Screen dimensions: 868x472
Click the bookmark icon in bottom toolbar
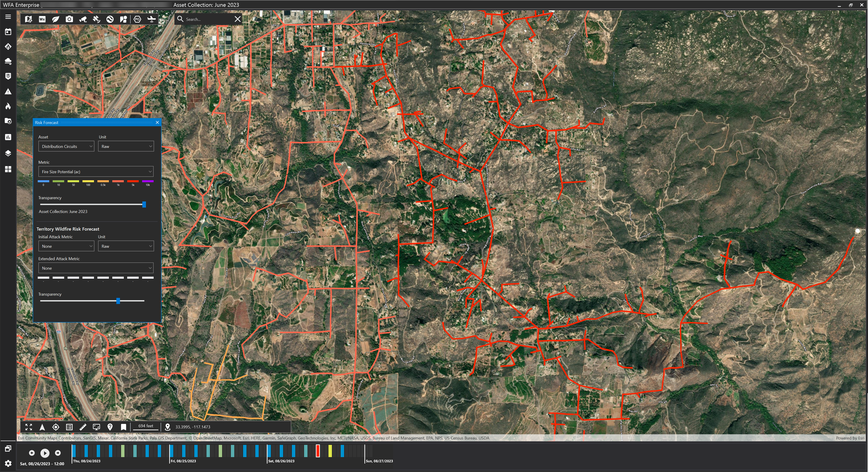click(x=123, y=427)
